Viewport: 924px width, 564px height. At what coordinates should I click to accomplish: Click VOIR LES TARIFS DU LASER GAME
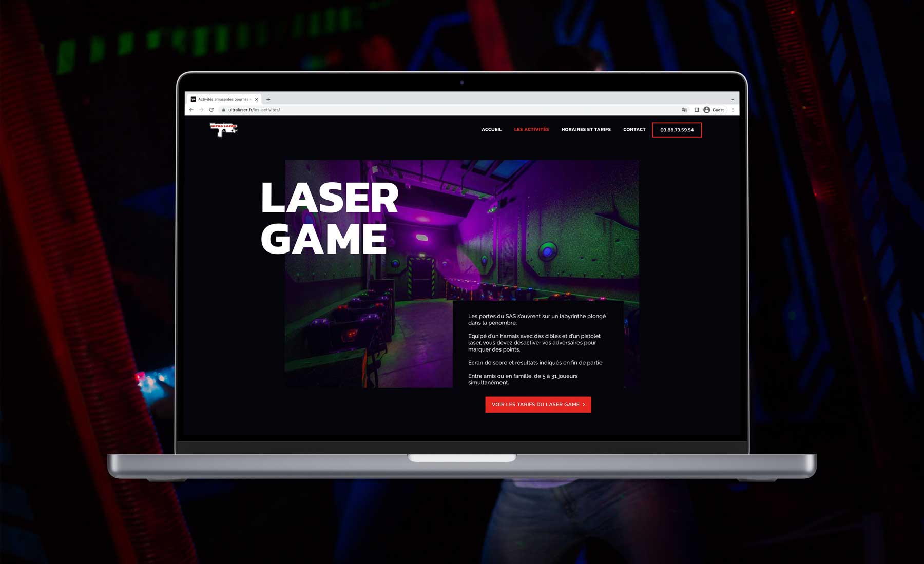point(538,404)
